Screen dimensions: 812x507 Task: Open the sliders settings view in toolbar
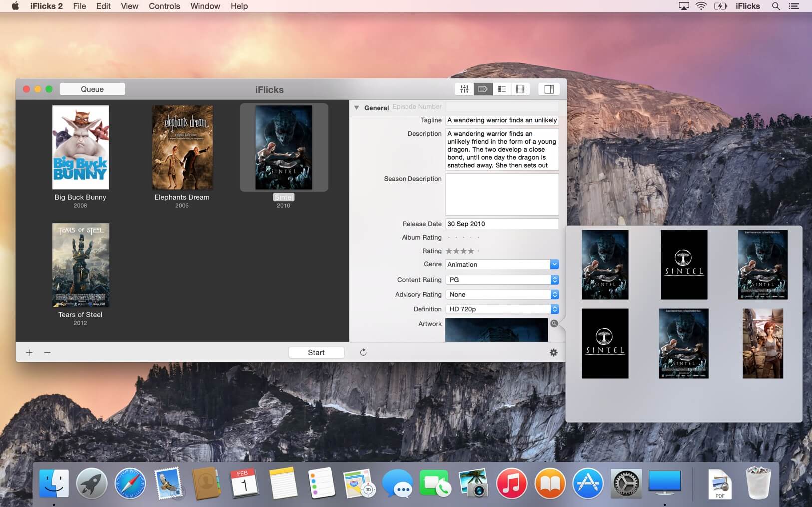tap(464, 89)
